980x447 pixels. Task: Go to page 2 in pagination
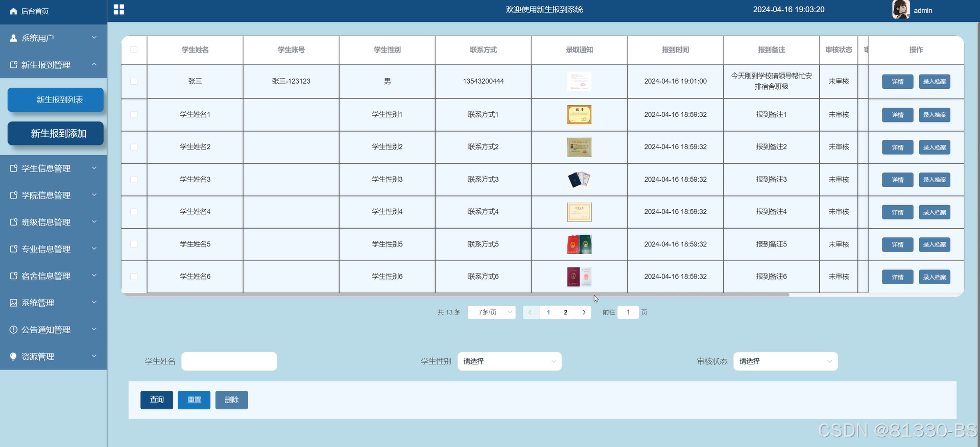pyautogui.click(x=565, y=312)
